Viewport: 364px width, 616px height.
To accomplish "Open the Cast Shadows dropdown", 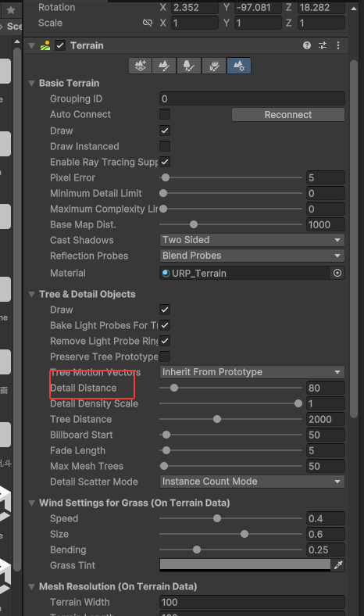I will pyautogui.click(x=252, y=240).
